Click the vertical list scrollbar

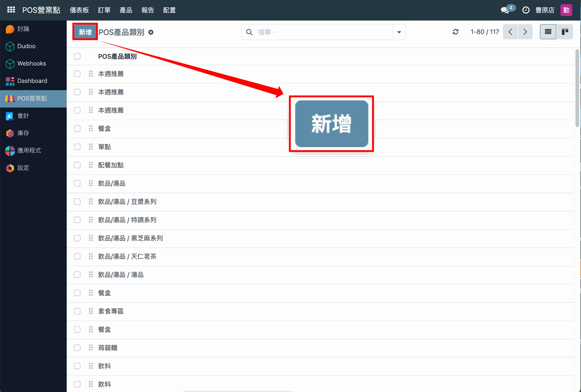(577, 88)
